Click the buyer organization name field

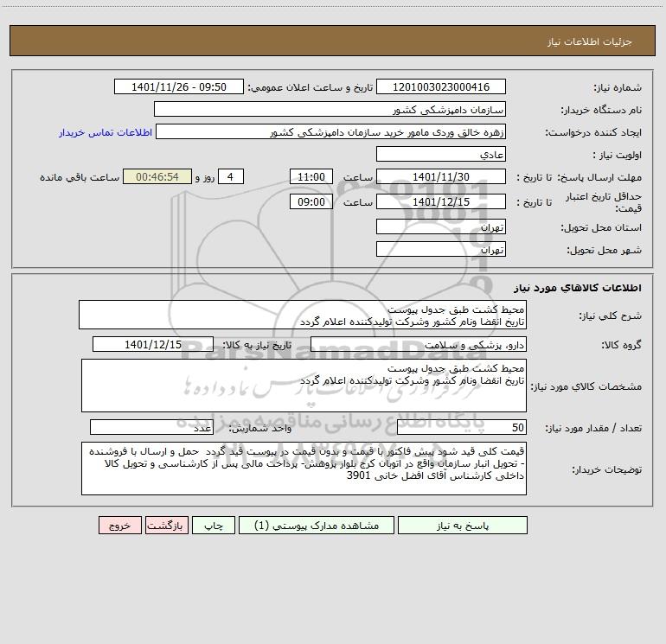point(330,109)
